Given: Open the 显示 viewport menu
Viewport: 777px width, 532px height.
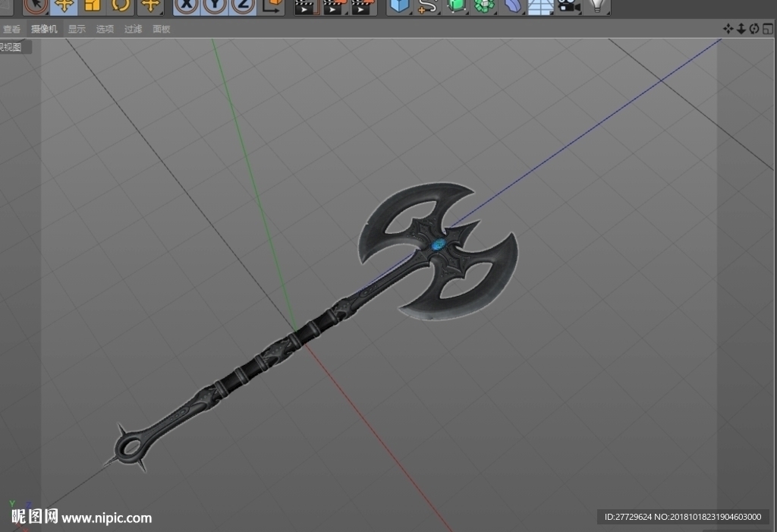Looking at the screenshot, I should pos(77,29).
